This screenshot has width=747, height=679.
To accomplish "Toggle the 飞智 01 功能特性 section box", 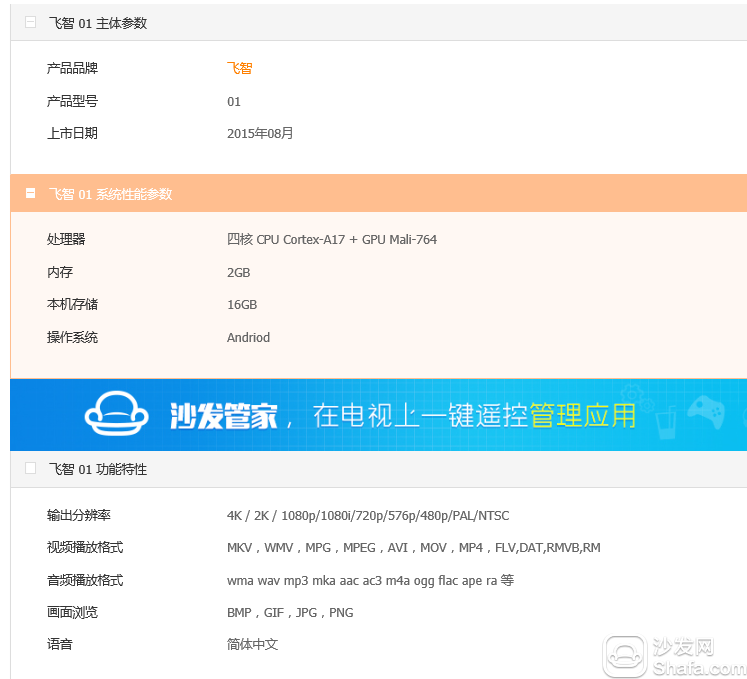I will pos(30,468).
